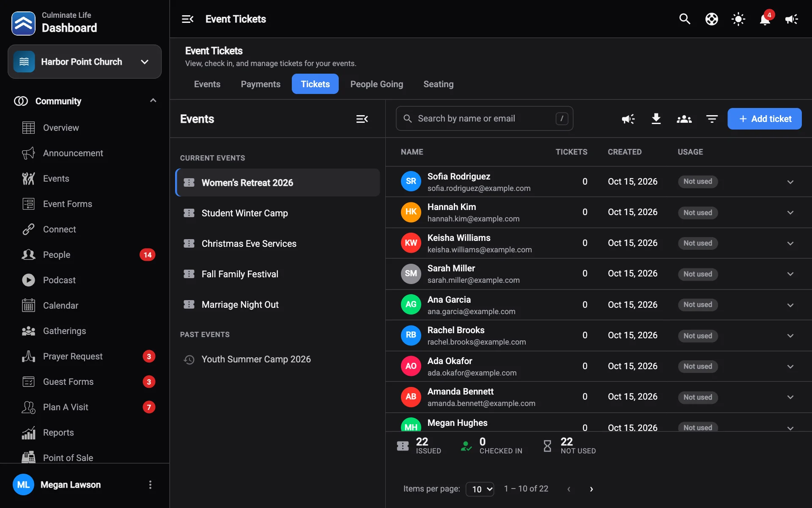Click Hannah Kim's Not used badge
Image resolution: width=812 pixels, height=508 pixels.
pos(698,213)
